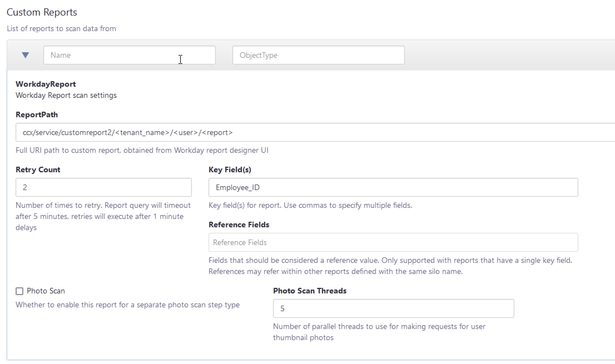Click the ReportPath label
Screen dimensions: 615x364
pyautogui.click(x=37, y=114)
